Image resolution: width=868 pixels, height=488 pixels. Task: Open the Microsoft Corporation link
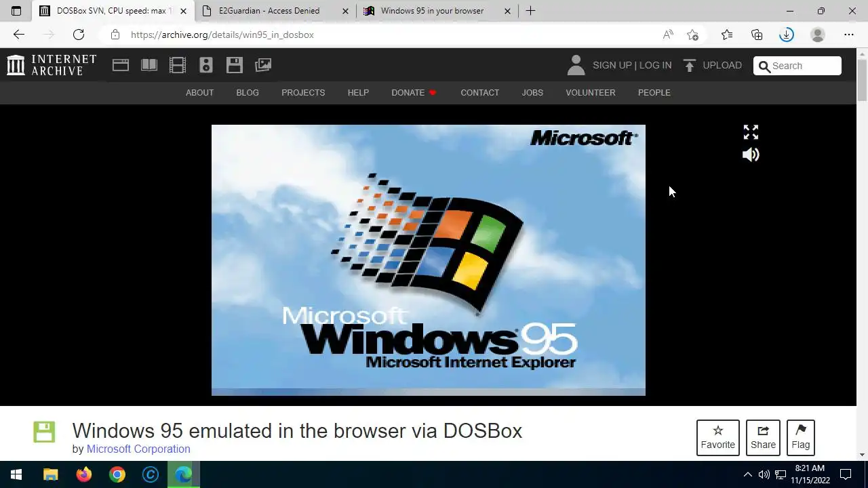point(138,449)
